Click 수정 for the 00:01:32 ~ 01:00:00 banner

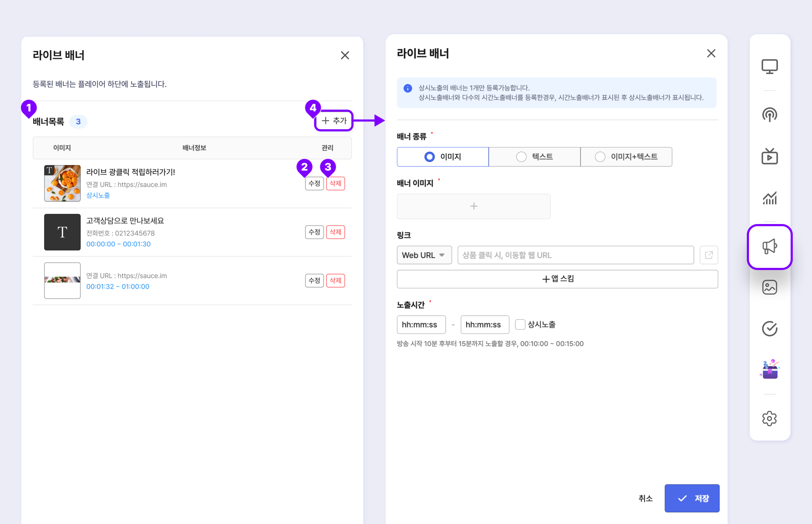314,280
